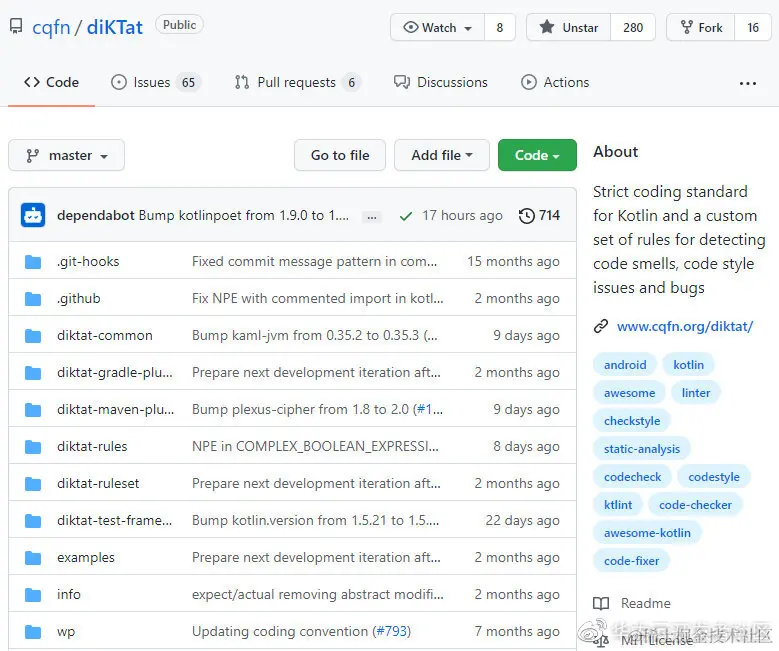Open the Watch notifications dropdown
The width and height of the screenshot is (779, 651).
click(x=438, y=27)
